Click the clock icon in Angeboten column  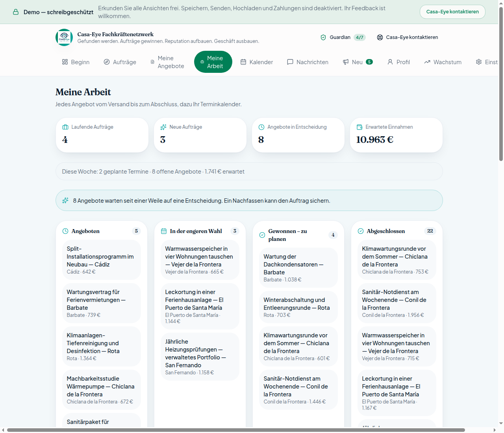coord(65,231)
